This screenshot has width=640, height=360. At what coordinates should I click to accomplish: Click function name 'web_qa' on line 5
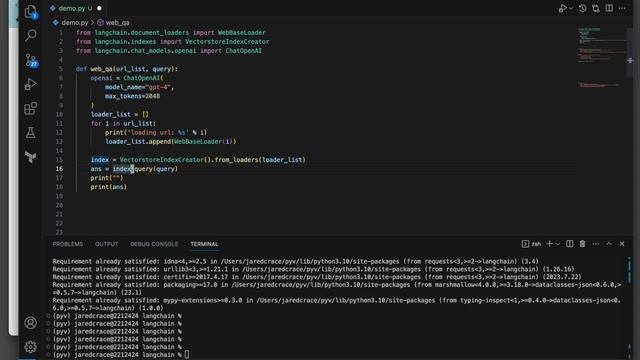[x=101, y=69]
